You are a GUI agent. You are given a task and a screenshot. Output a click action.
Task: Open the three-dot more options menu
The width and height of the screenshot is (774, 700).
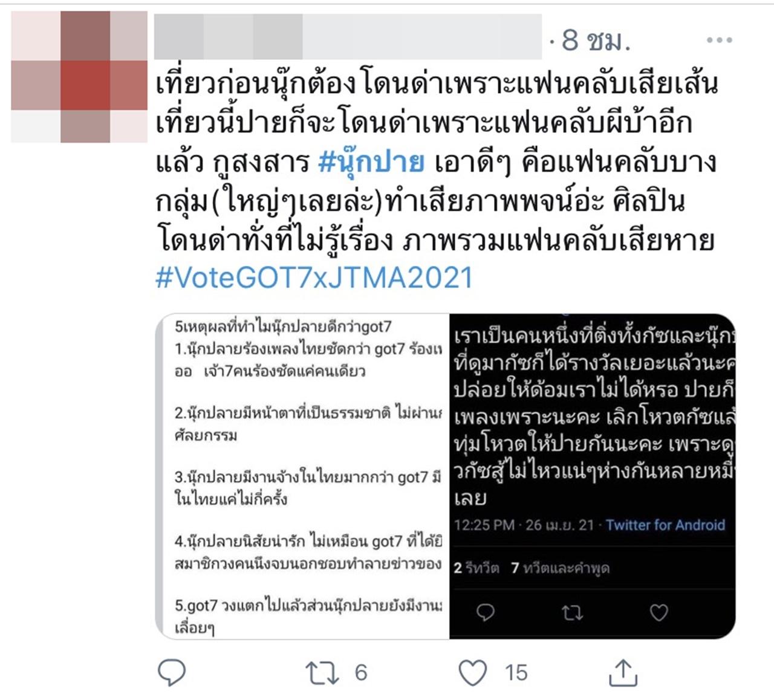pos(719,40)
